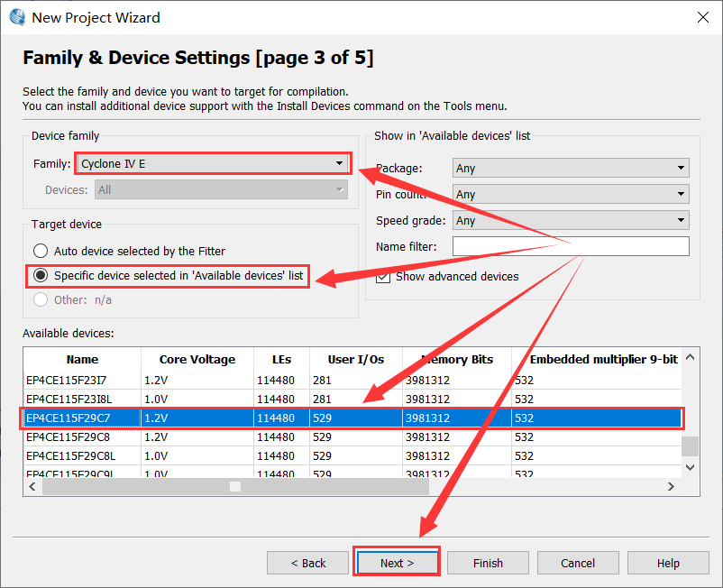The image size is (723, 588).
Task: Click the 529 User I/Os cell of EP4CE115F29C8
Action: tap(355, 436)
